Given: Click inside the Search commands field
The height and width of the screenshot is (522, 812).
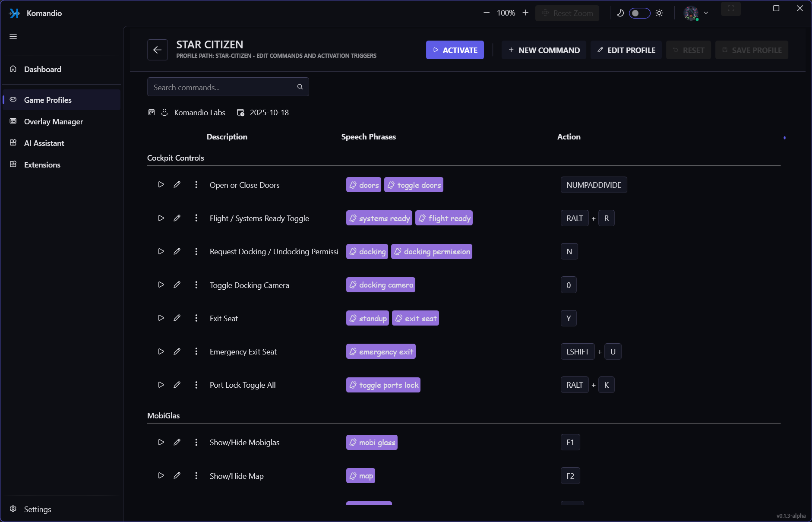Looking at the screenshot, I should (x=220, y=87).
